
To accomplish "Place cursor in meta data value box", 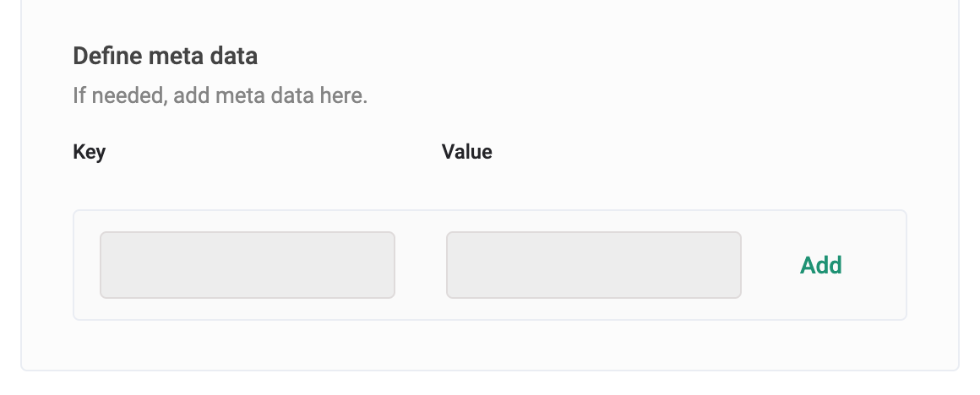I will click(594, 265).
